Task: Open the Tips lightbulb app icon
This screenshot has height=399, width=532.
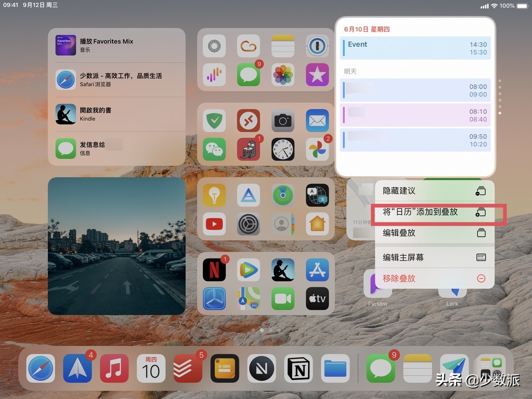Action: click(214, 195)
